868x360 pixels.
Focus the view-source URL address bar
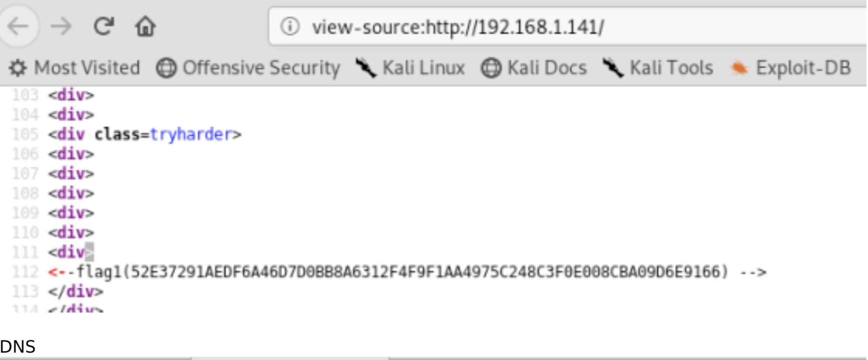(x=567, y=27)
